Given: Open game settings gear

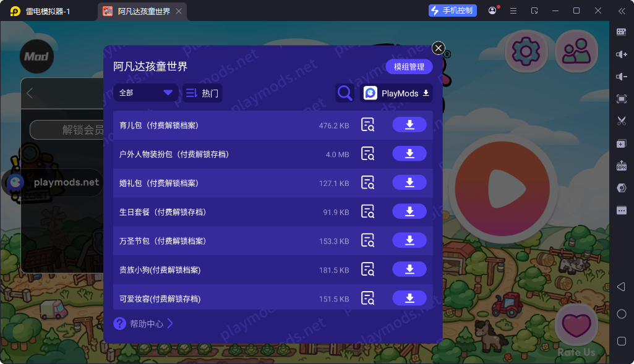Looking at the screenshot, I should 526,51.
